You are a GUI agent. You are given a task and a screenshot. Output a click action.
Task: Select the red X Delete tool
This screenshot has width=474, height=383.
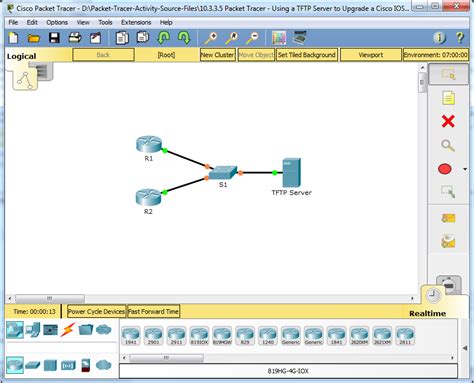(448, 121)
